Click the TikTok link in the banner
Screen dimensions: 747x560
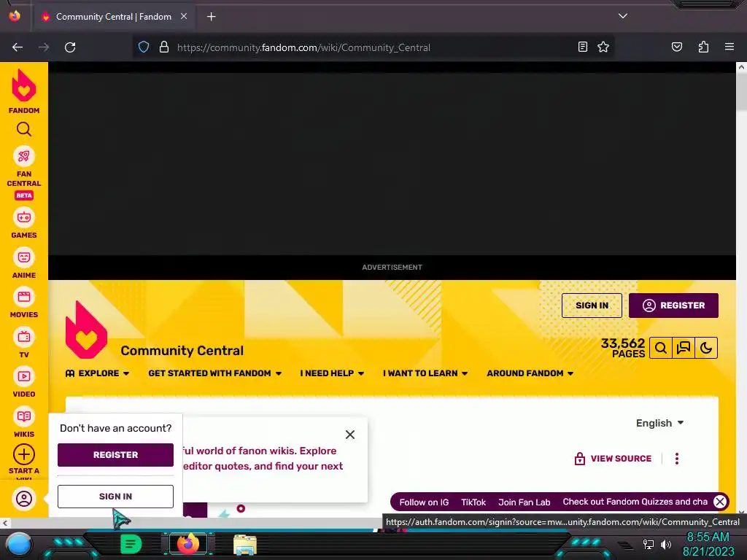pos(473,502)
